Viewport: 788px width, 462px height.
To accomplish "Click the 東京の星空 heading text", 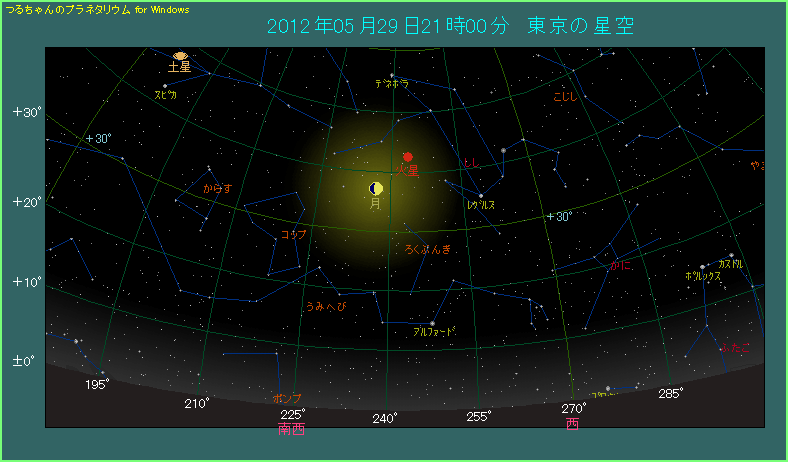I will click(x=580, y=26).
